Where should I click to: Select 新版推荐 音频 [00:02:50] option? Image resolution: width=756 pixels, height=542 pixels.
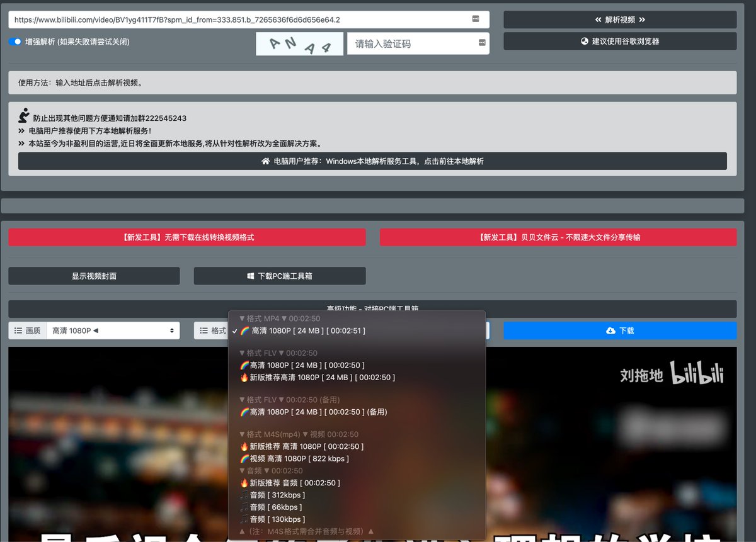pyautogui.click(x=357, y=483)
